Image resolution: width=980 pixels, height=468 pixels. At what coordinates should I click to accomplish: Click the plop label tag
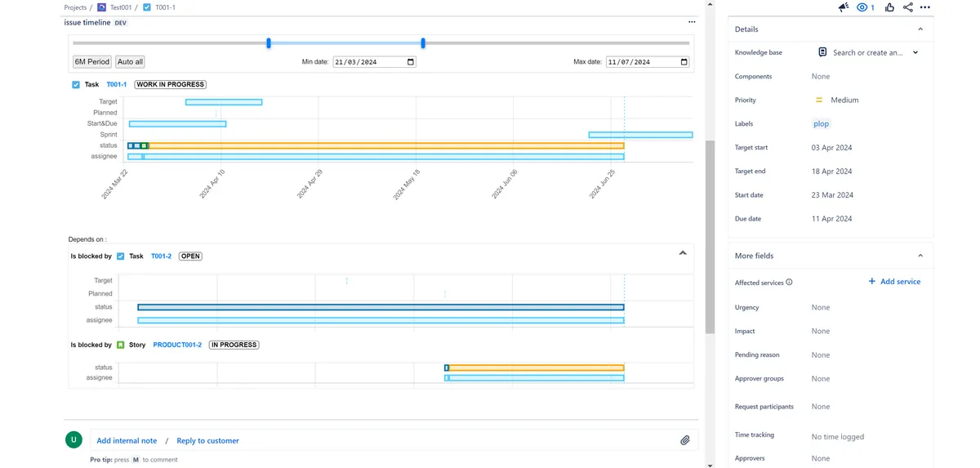point(821,124)
